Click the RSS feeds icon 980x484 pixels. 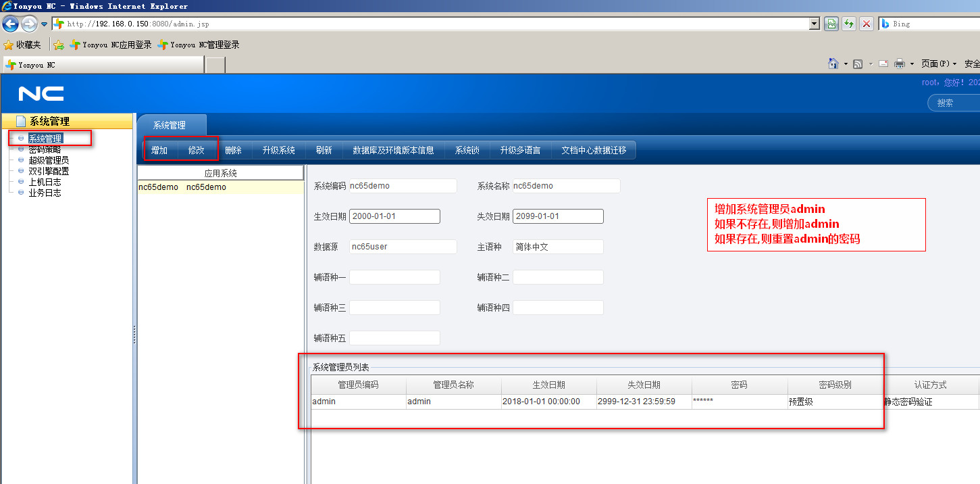tap(858, 64)
